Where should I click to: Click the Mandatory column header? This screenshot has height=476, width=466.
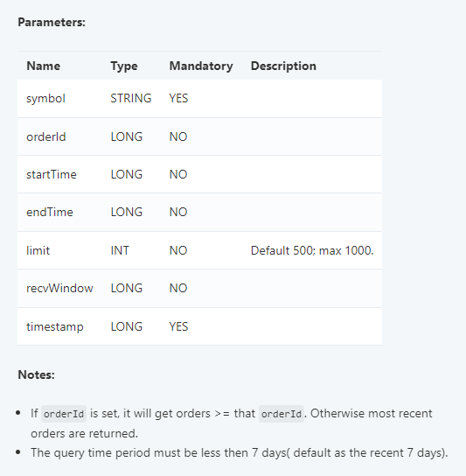point(201,66)
